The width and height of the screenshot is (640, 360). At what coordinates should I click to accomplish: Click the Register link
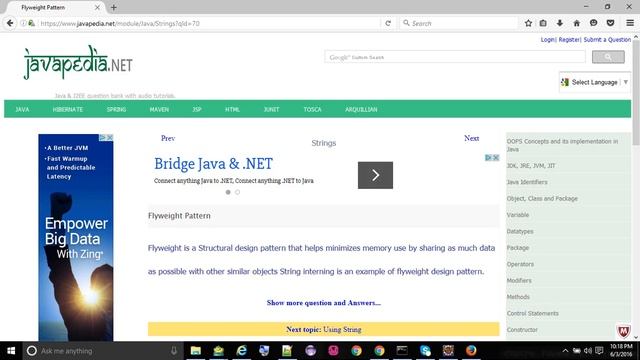(x=569, y=40)
